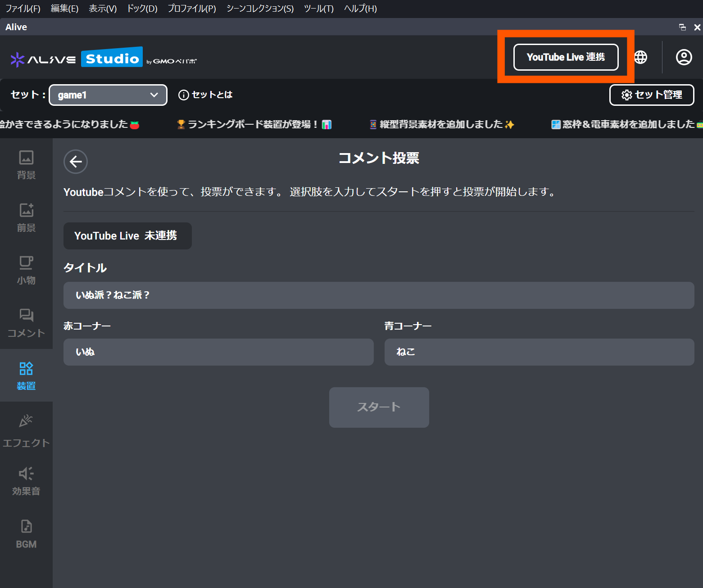Open the ファイル(F) menu
This screenshot has width=703, height=588.
(x=23, y=9)
